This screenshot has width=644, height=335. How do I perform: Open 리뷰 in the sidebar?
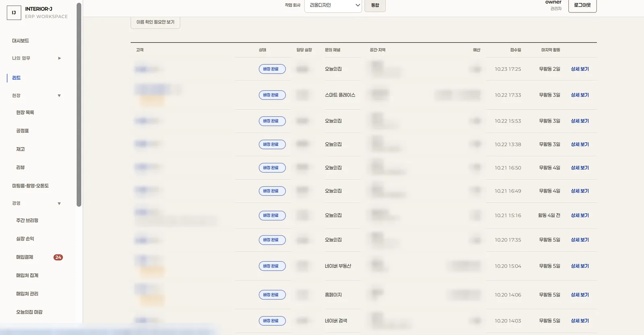point(21,167)
